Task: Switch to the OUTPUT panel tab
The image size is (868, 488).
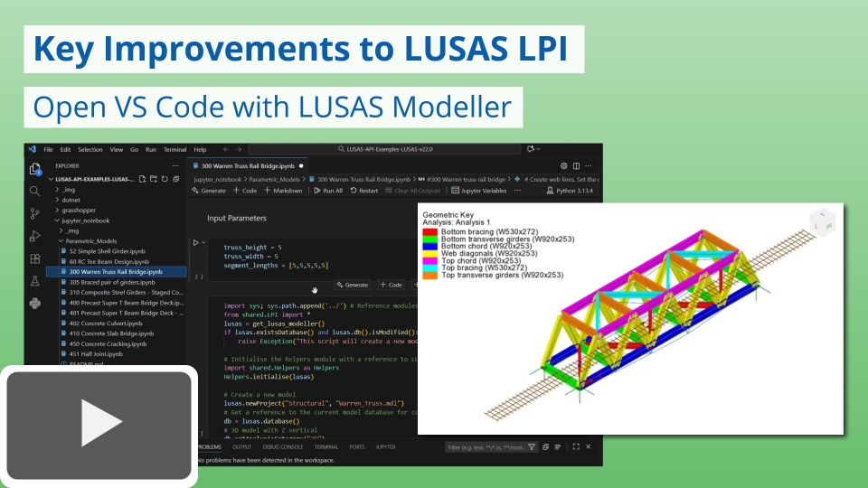Action: 242,446
